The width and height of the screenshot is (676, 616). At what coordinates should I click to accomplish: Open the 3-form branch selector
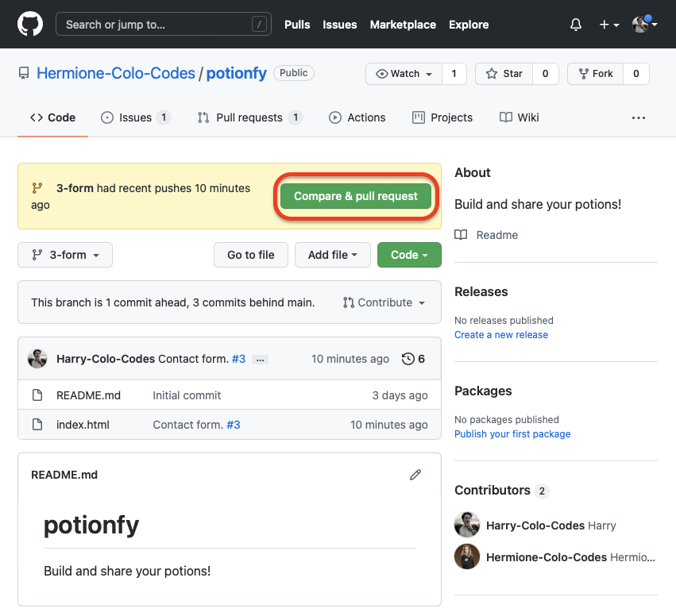point(65,255)
